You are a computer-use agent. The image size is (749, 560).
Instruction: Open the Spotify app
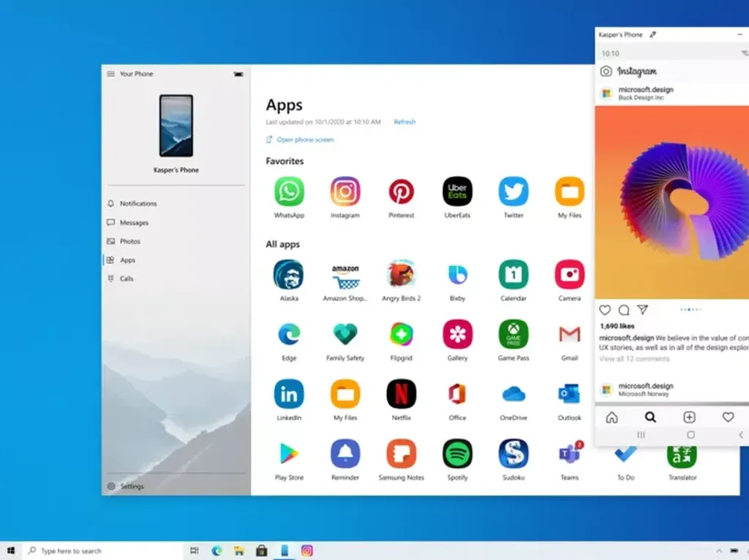coord(457,453)
